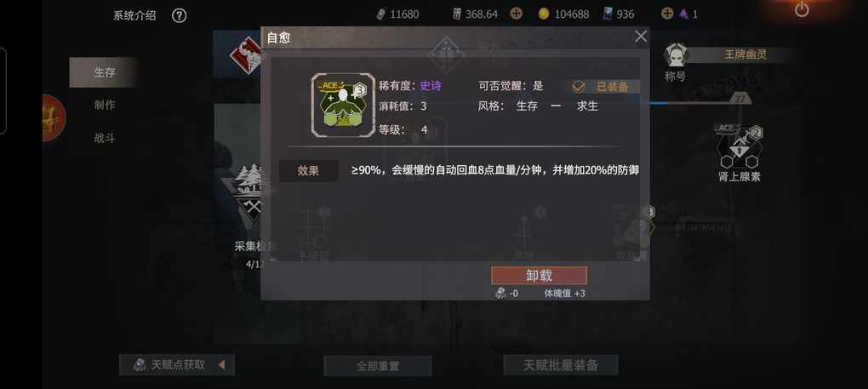Screen dimensions: 868x389
Task: Click the skull title avatar icon
Action: (676, 55)
